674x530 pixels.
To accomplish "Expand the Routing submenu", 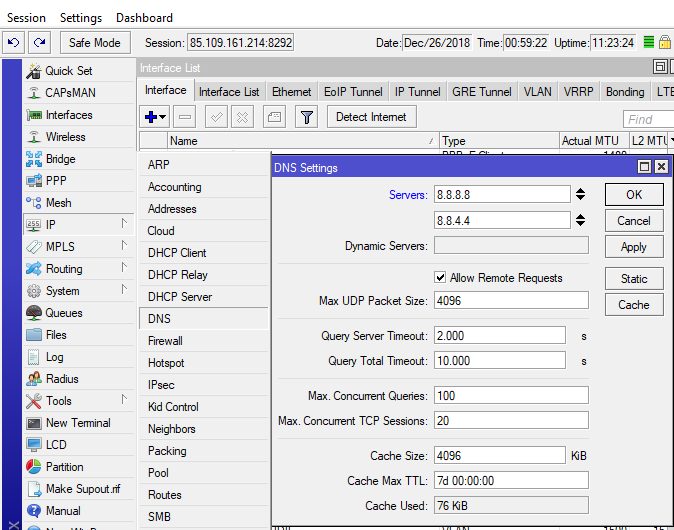I will point(124,267).
